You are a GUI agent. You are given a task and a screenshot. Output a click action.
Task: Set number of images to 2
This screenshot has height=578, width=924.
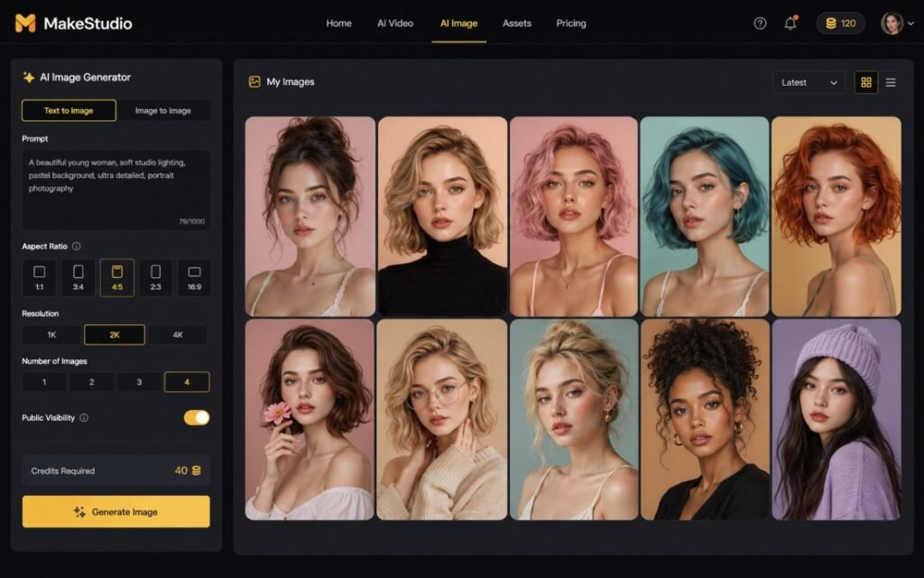[x=91, y=382]
